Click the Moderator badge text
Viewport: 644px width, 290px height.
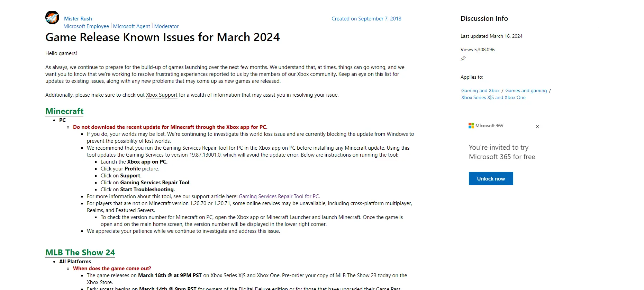point(166,26)
